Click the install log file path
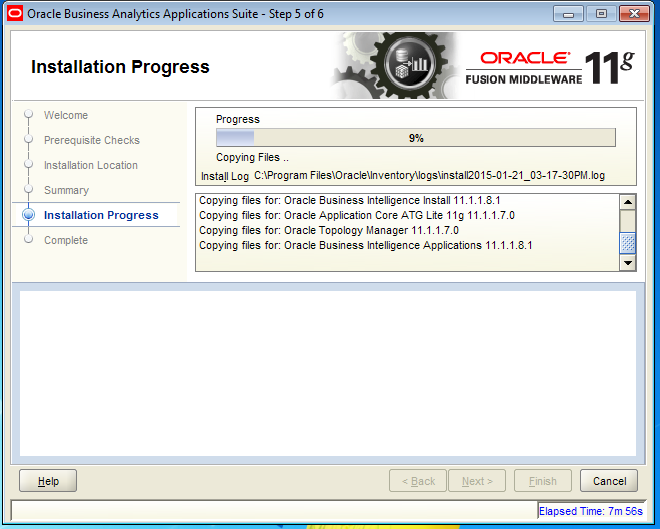The image size is (660, 529). point(429,175)
